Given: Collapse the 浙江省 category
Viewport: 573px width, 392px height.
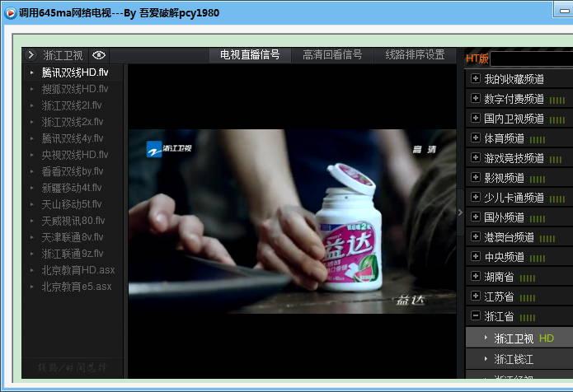Looking at the screenshot, I should pyautogui.click(x=475, y=316).
